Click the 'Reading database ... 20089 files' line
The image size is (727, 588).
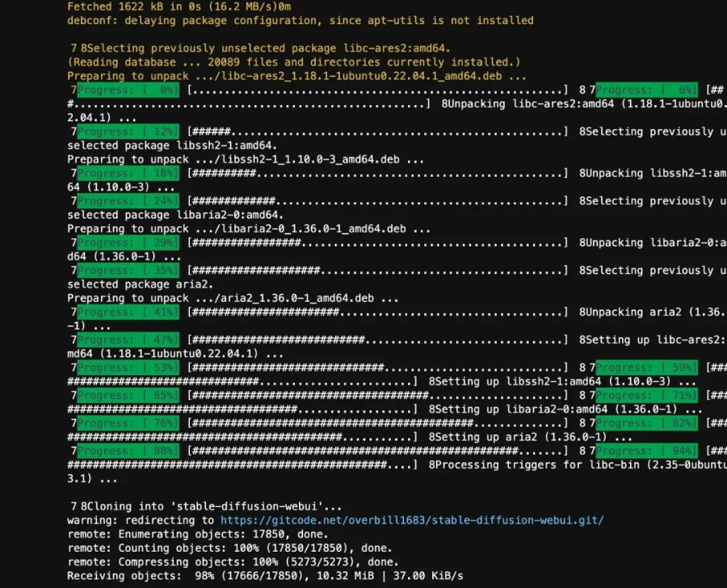point(293,62)
